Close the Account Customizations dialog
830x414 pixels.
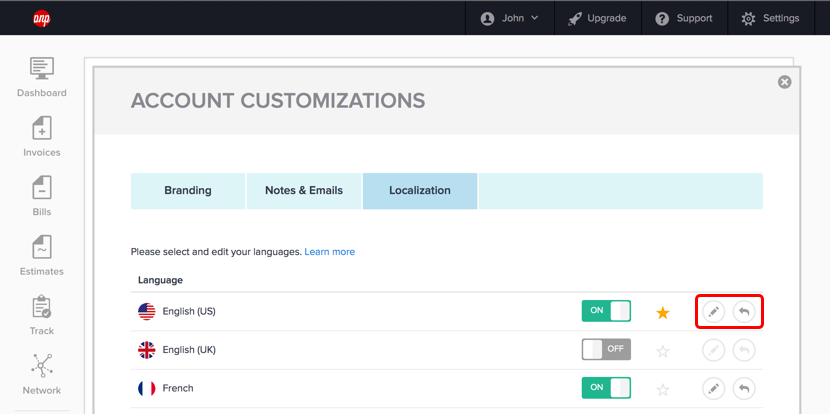point(784,82)
